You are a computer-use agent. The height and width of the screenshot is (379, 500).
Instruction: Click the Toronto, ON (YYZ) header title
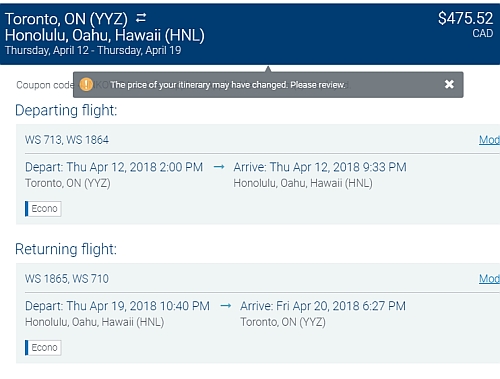66,19
